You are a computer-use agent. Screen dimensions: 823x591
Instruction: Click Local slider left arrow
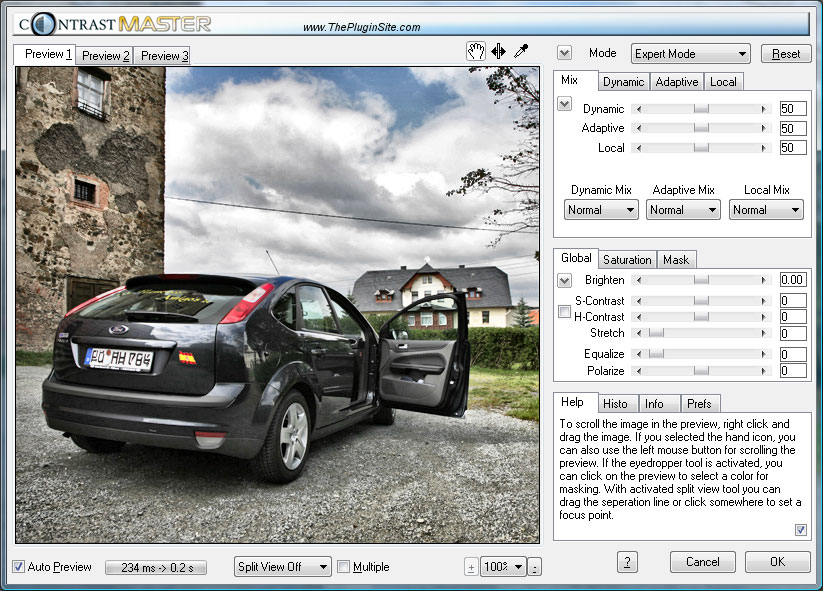[x=638, y=148]
